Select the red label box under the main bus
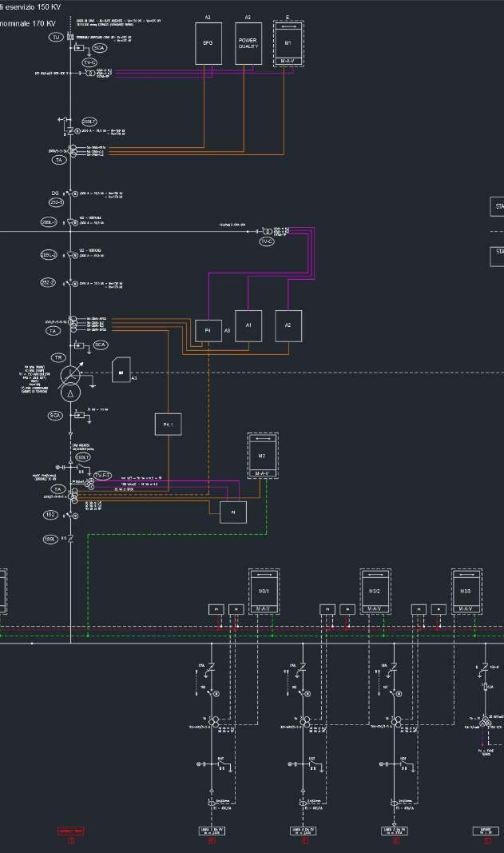Viewport: 504px width, 853px height. point(71,831)
